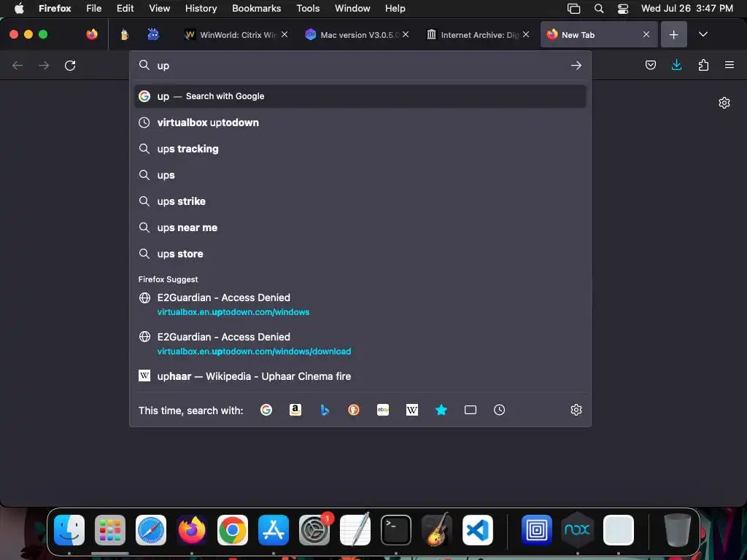Viewport: 747px width, 560px height.
Task: Close the WinWorld: Citrix tab
Action: pos(285,34)
